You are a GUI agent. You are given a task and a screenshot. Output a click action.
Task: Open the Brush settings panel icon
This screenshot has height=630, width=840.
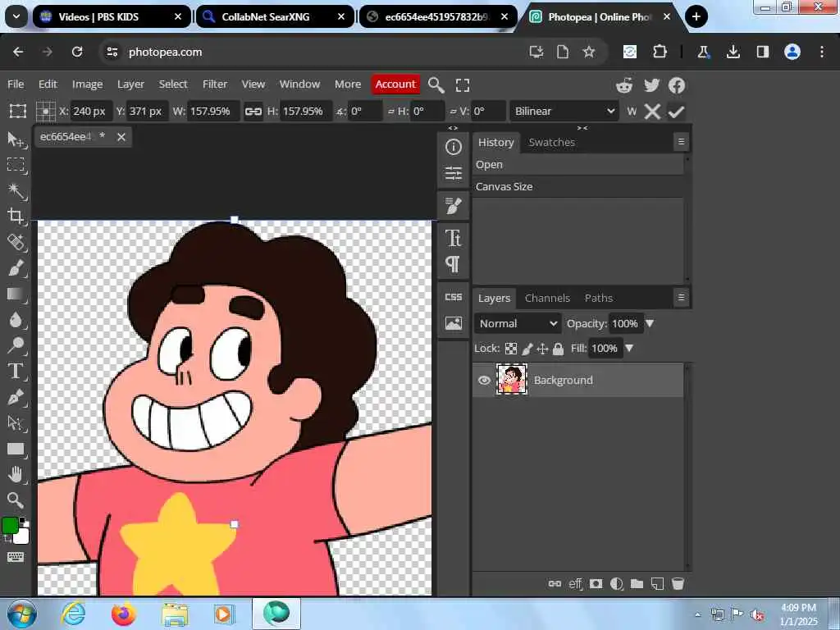(453, 205)
